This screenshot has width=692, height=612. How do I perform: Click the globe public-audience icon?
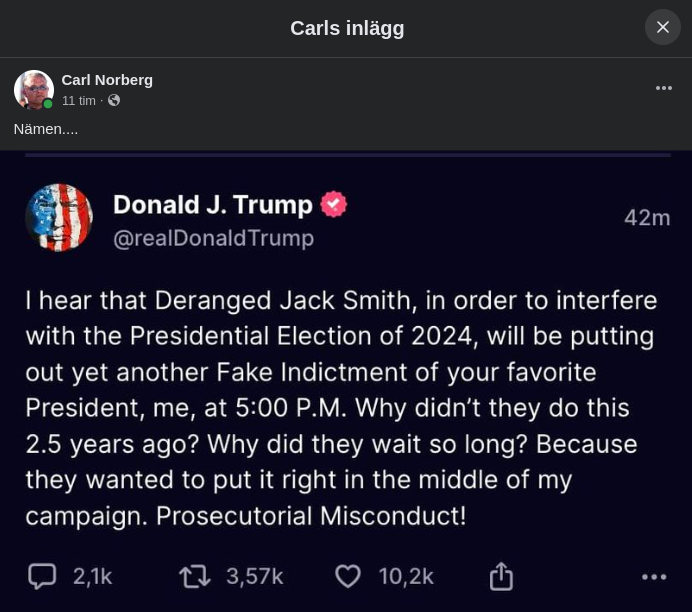point(114,101)
